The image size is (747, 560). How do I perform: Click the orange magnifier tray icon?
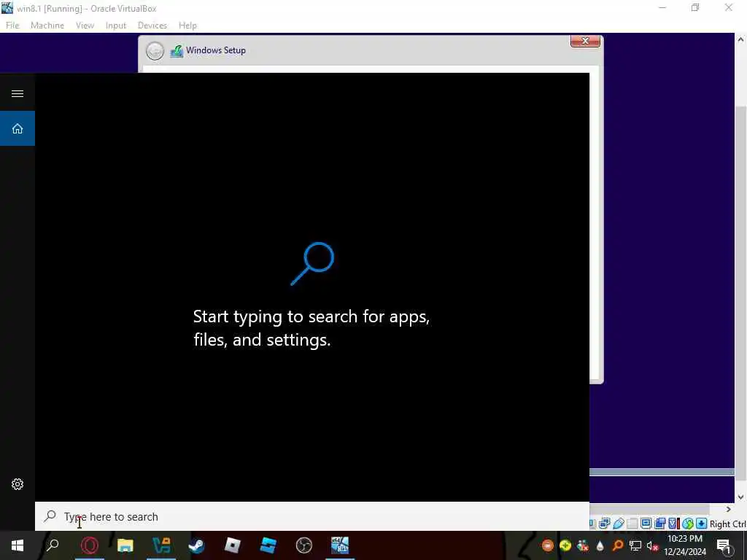618,545
